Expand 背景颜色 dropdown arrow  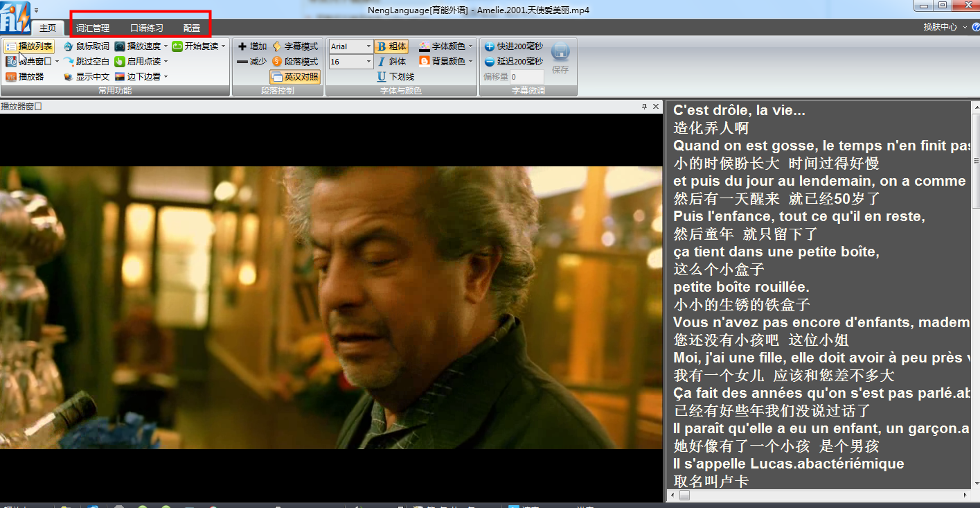[471, 62]
